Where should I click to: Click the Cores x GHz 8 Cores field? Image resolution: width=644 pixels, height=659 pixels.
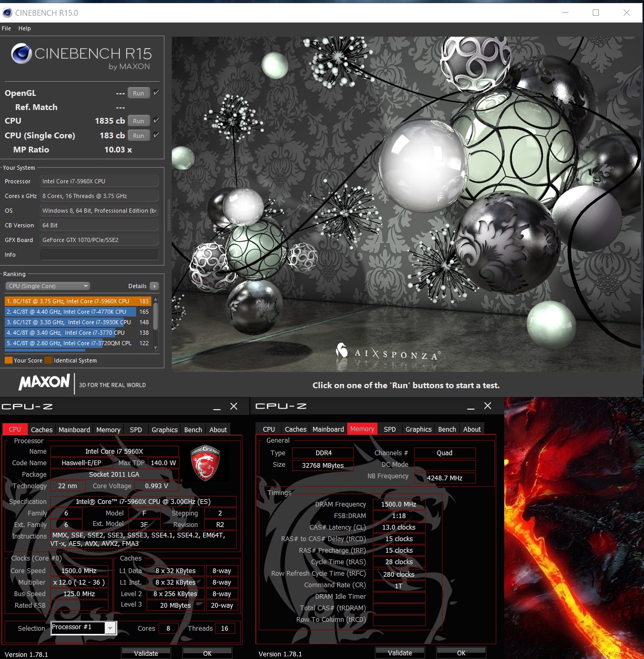99,196
